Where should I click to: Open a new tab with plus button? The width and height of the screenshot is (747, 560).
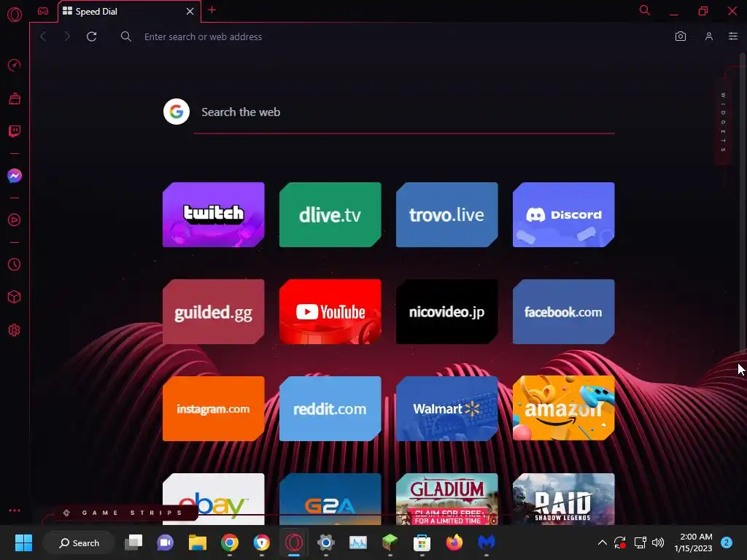(x=212, y=10)
